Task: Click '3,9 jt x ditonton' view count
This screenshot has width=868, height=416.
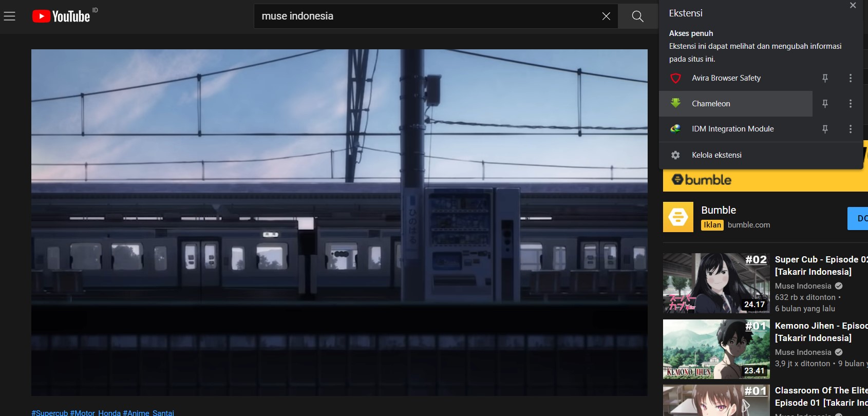Action: pyautogui.click(x=802, y=364)
